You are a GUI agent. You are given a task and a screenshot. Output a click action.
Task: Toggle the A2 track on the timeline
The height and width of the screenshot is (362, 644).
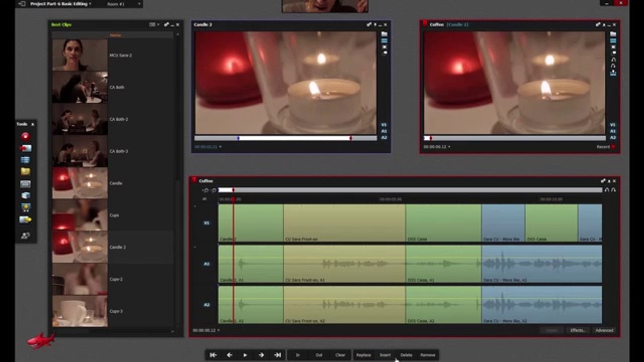coord(206,305)
